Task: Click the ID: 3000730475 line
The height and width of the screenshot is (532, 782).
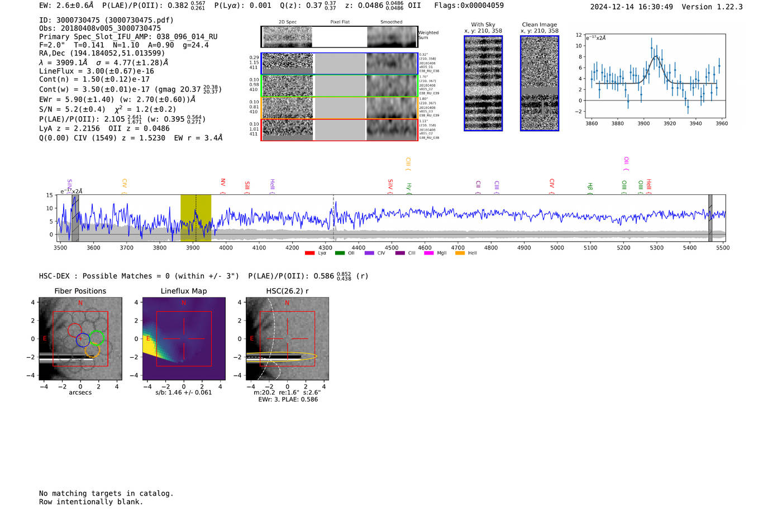Action: coord(106,20)
